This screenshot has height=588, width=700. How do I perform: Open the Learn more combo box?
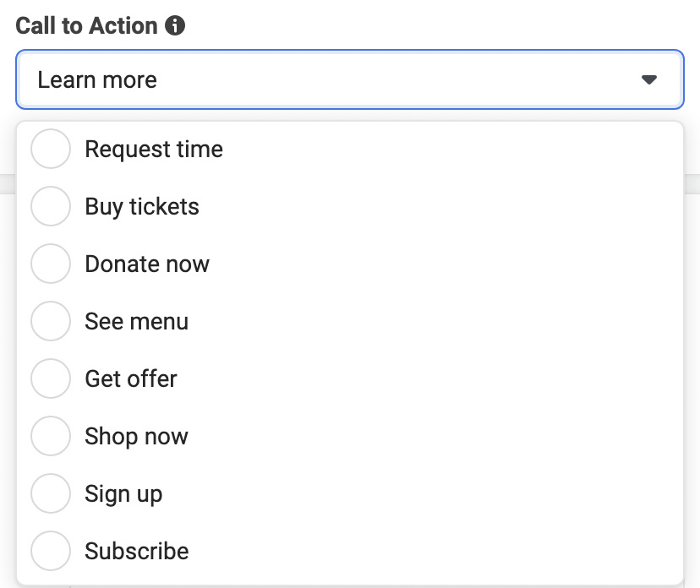pos(349,79)
